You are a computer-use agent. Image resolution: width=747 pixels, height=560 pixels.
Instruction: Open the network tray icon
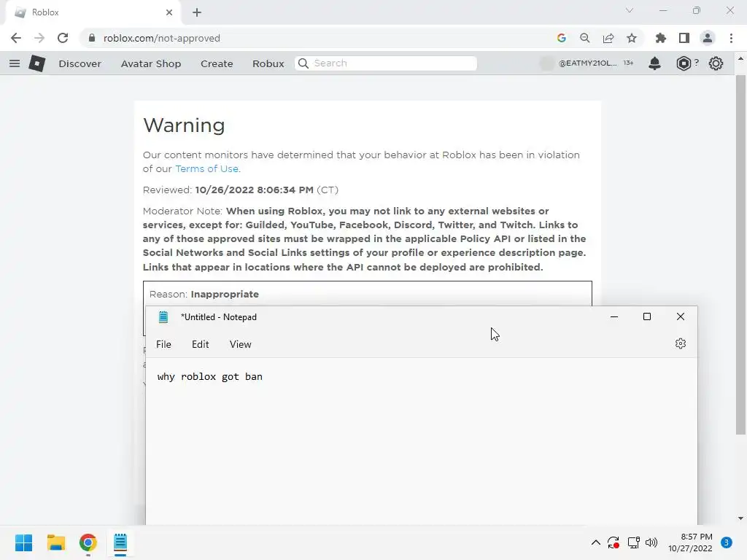(x=633, y=542)
